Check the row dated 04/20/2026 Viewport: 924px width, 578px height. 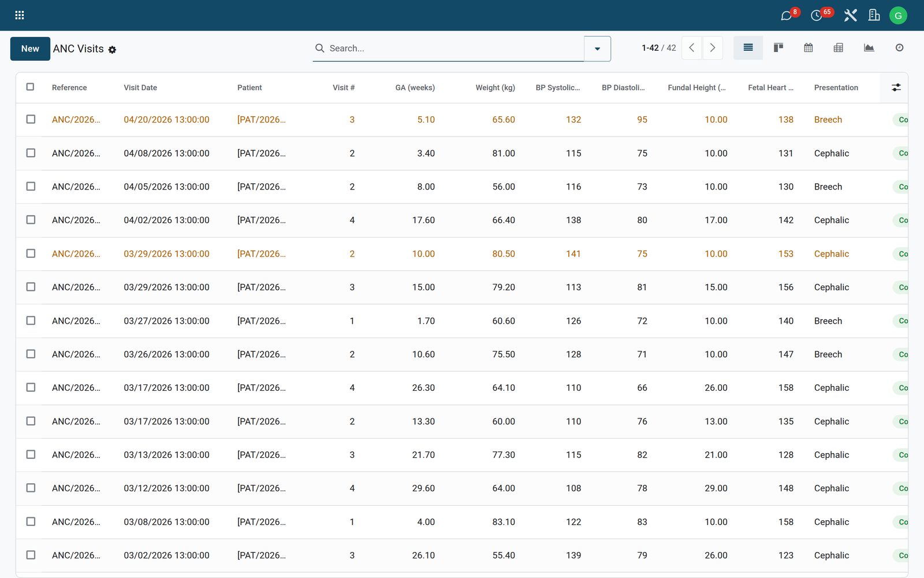click(31, 119)
